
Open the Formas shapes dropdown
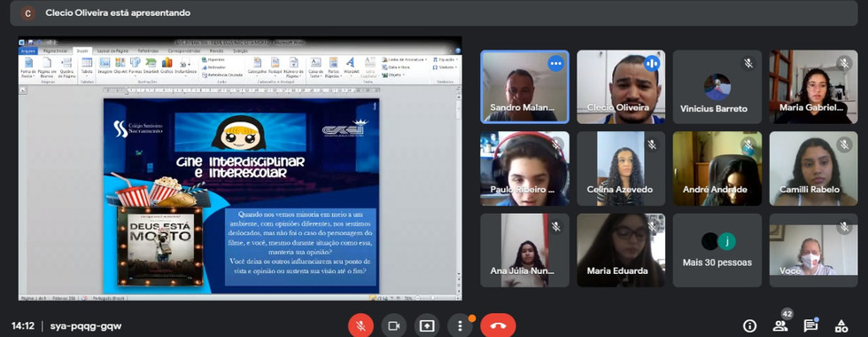point(135,66)
